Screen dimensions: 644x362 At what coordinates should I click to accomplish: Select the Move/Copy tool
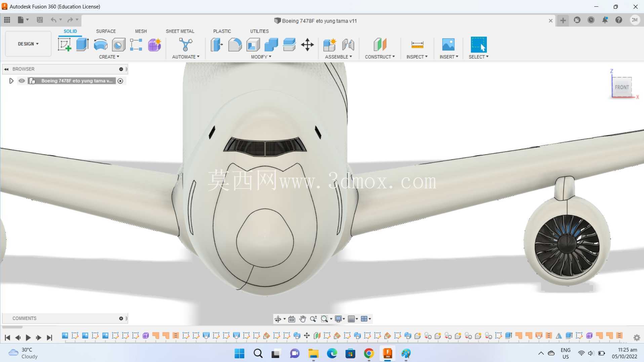pyautogui.click(x=307, y=44)
